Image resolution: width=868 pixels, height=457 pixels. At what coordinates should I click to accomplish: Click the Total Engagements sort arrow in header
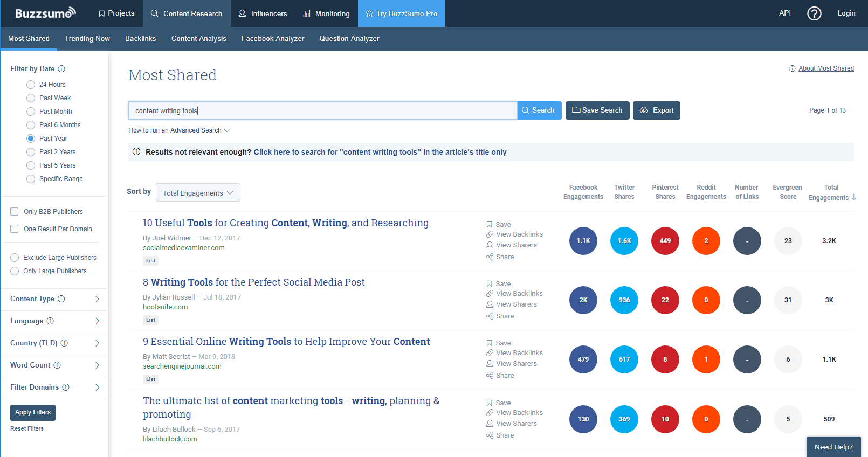(x=854, y=197)
